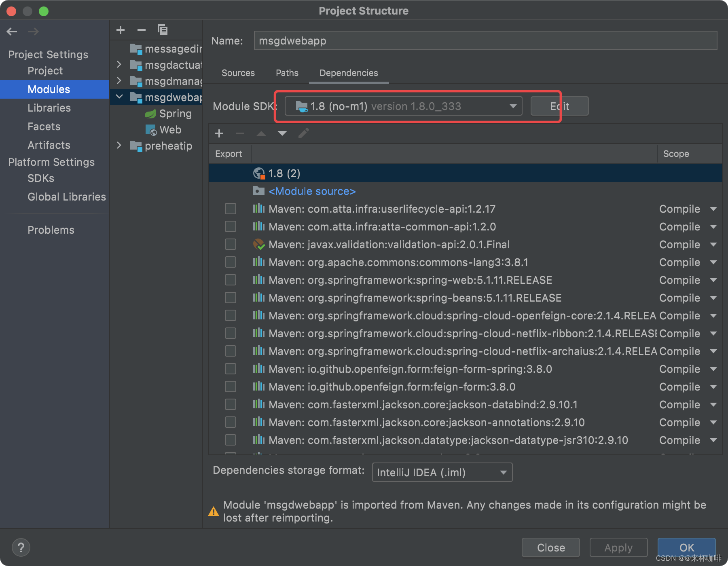The height and width of the screenshot is (566, 728).
Task: Click the Module source folder icon
Action: coord(259,190)
